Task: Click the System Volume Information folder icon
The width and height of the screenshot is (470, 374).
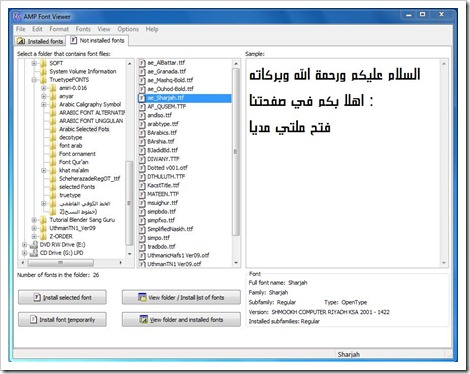Action: (43, 71)
